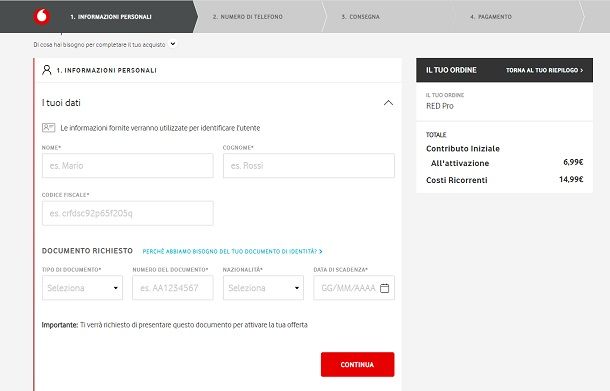Click the Vodafone logo icon
This screenshot has height=391, width=610.
click(42, 16)
